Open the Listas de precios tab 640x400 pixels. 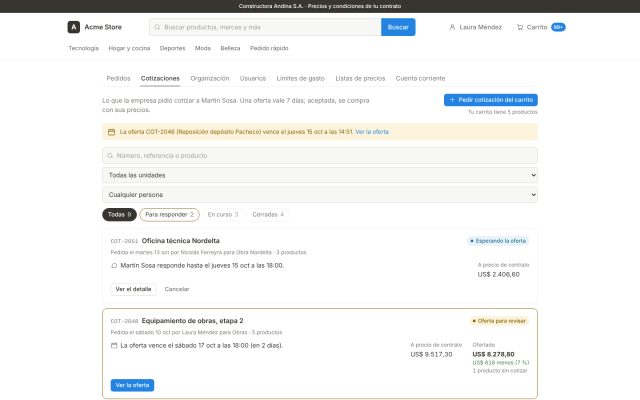(x=360, y=78)
